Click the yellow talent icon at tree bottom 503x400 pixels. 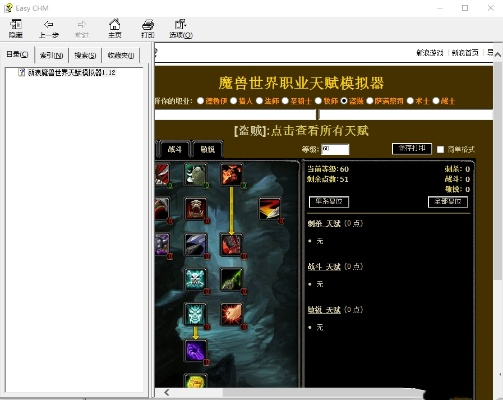(x=196, y=381)
